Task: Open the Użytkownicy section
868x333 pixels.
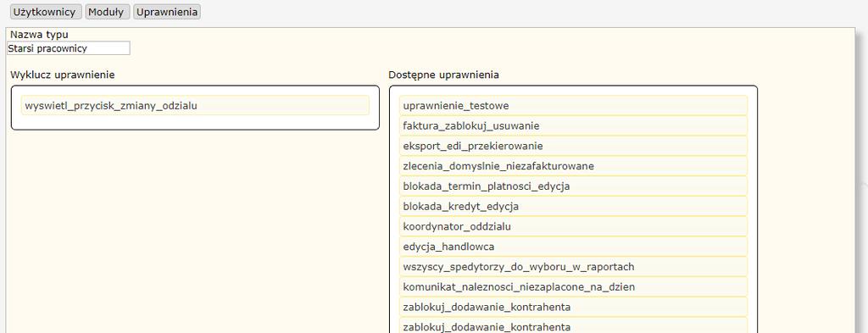Action: [46, 12]
